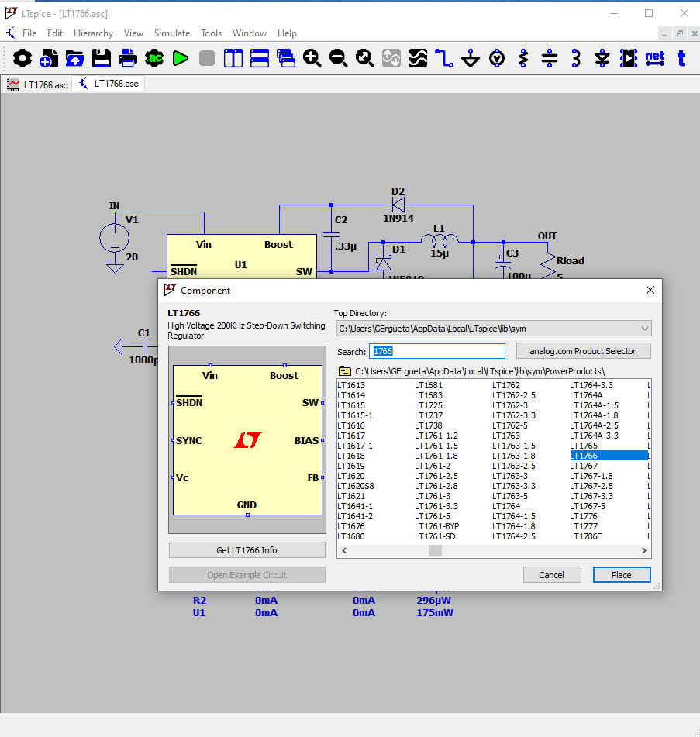Screen dimensions: 700x737
Task: Select the inductor tool in toolbar
Action: tap(576, 58)
